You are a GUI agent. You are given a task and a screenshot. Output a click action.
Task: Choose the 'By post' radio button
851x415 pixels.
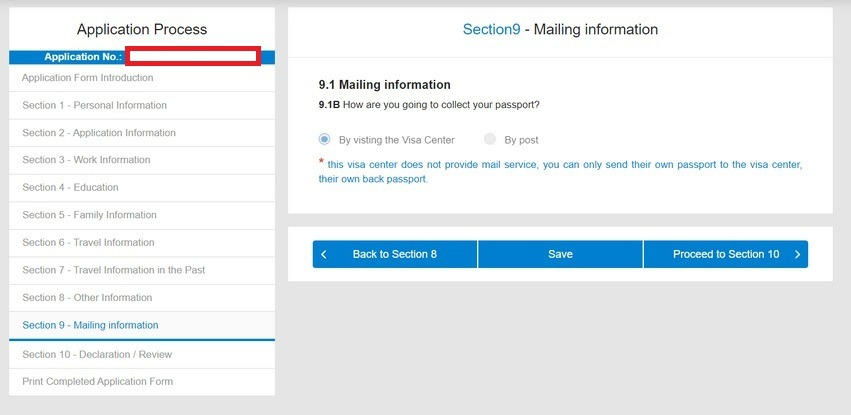click(x=490, y=140)
